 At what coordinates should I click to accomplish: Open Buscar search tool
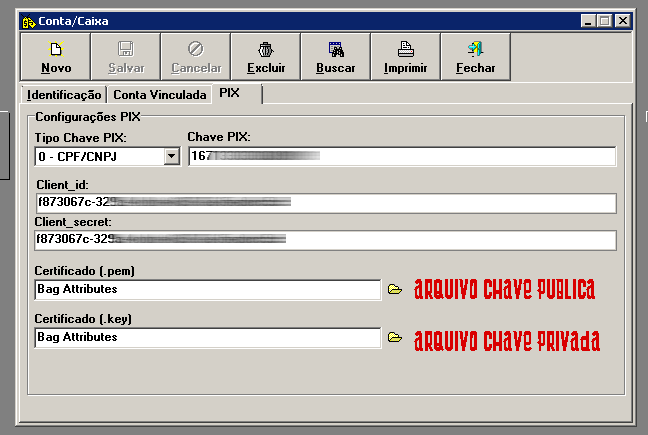(336, 57)
